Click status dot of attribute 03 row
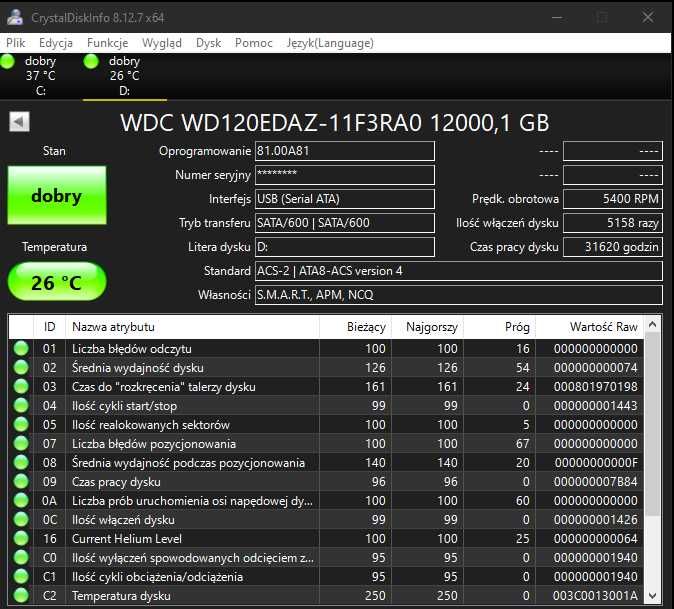 click(x=21, y=386)
